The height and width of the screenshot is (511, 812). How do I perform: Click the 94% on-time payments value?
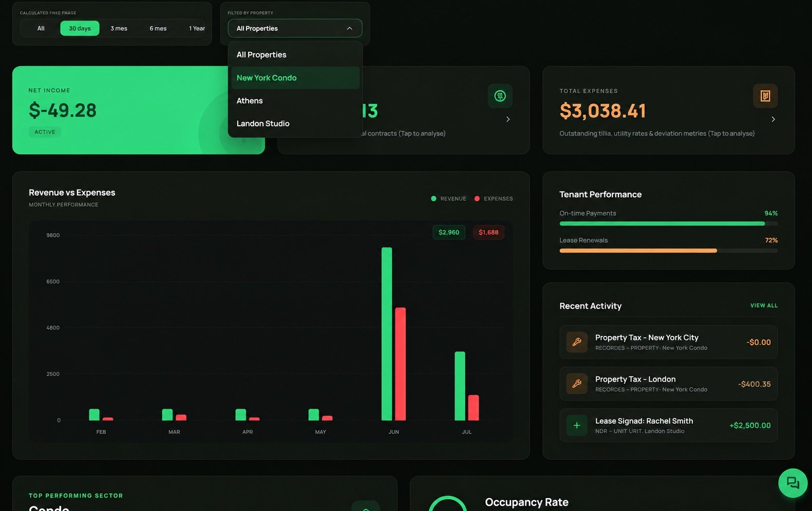coord(771,213)
